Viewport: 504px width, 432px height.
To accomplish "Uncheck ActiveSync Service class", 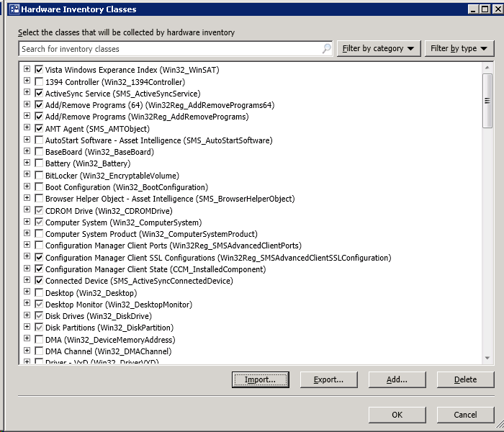I will point(39,93).
